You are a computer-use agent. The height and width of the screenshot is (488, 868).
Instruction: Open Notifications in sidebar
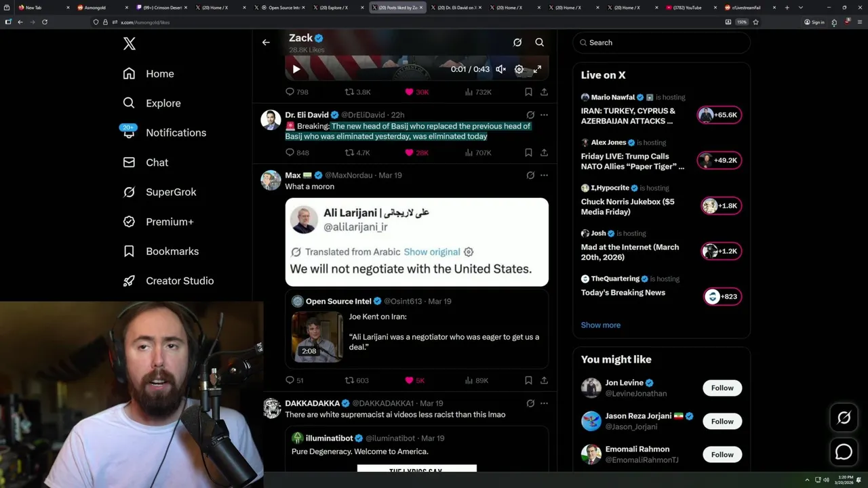click(164, 133)
